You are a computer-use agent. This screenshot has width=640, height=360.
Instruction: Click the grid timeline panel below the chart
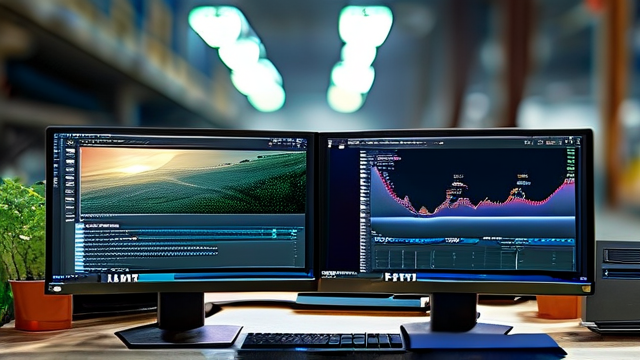474,258
